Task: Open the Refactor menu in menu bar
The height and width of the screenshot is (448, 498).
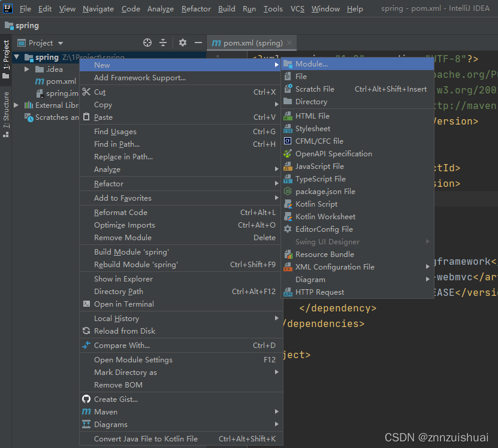Action: point(196,9)
